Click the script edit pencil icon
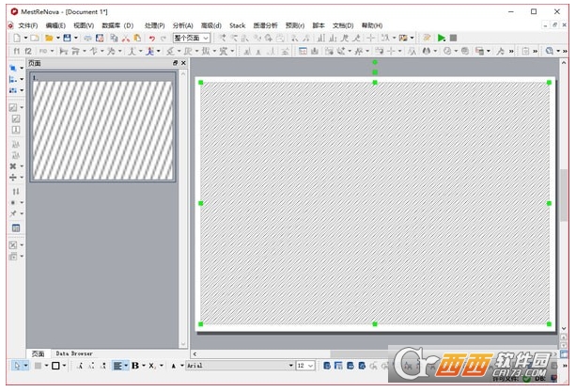The width and height of the screenshot is (576, 392). tap(427, 38)
